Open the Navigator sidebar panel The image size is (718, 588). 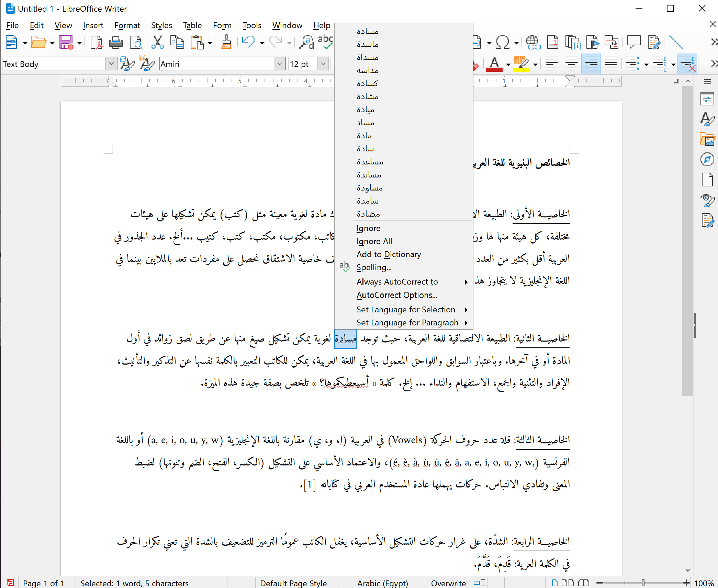[707, 160]
